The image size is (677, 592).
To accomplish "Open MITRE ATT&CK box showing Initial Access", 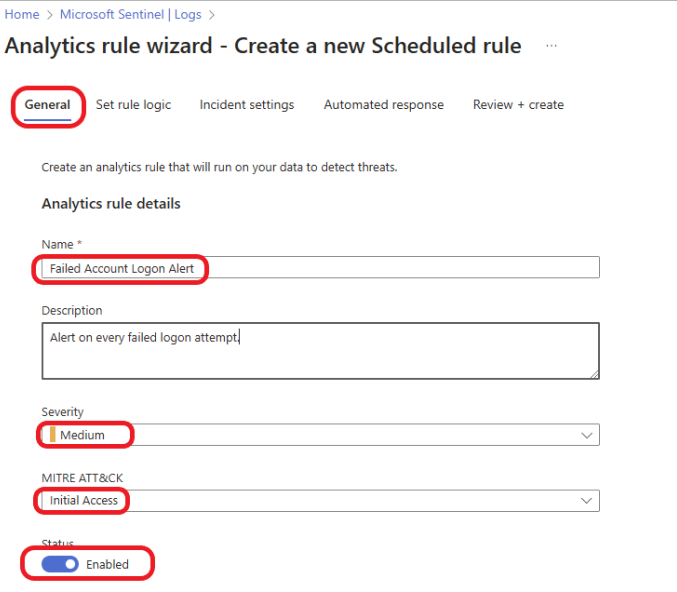I will [x=320, y=501].
